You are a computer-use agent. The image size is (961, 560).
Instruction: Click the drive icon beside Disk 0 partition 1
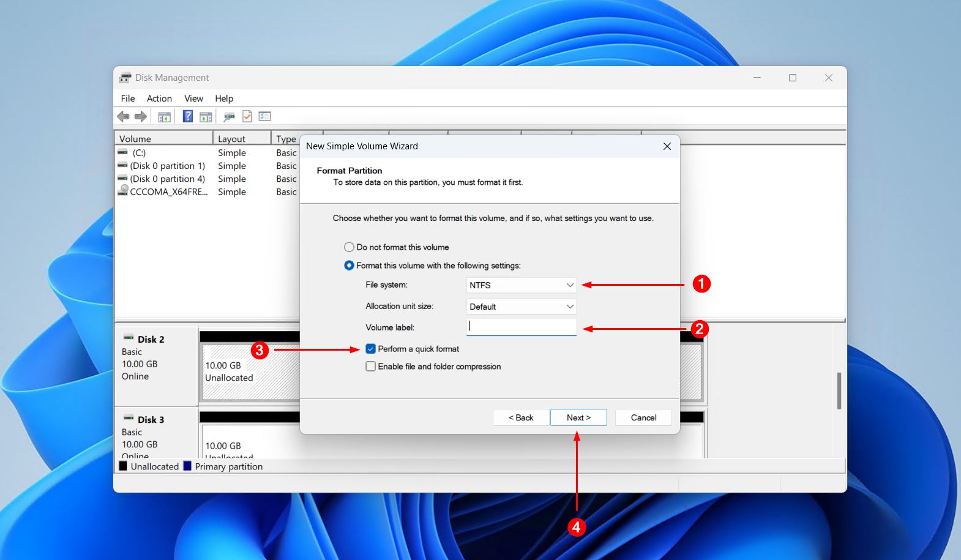click(123, 165)
